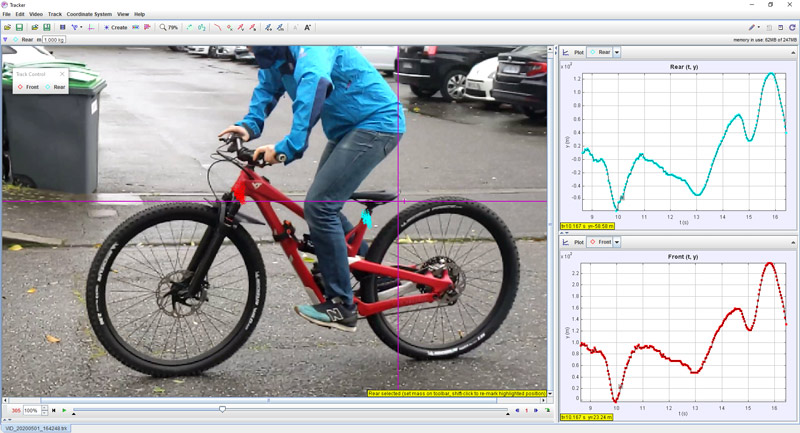Screen dimensions: 800x433
Task: Step forward one frame blue arrow
Action: [536, 410]
